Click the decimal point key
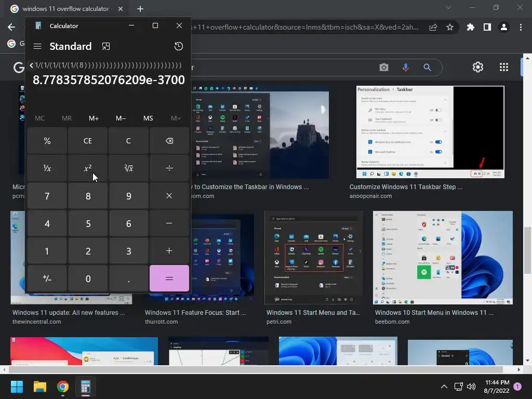The width and height of the screenshot is (532, 399). (x=129, y=278)
